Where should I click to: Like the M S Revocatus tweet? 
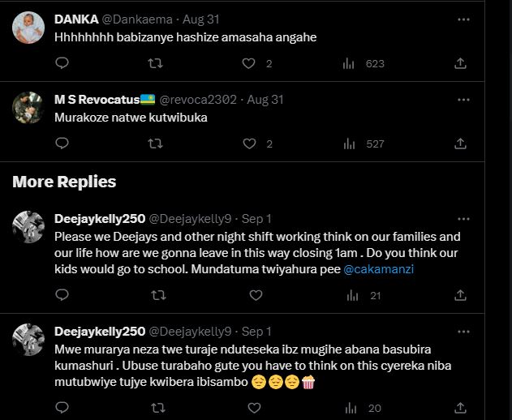click(x=251, y=144)
